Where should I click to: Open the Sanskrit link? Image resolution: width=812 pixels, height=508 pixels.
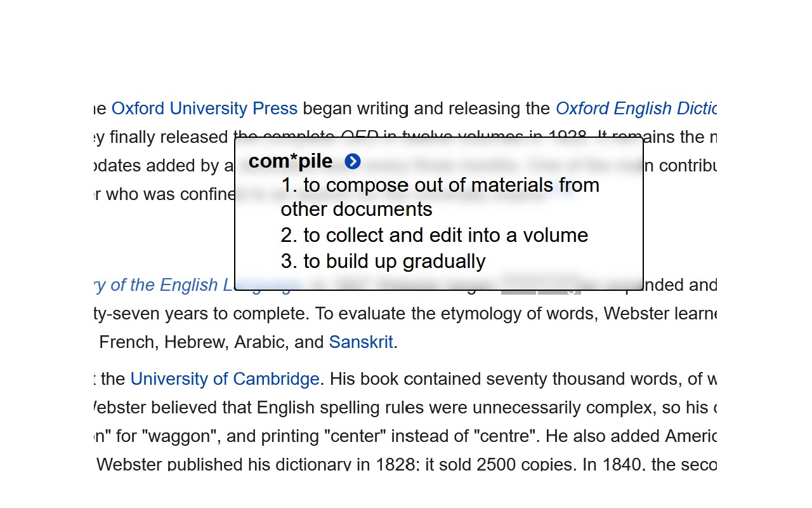point(361,342)
